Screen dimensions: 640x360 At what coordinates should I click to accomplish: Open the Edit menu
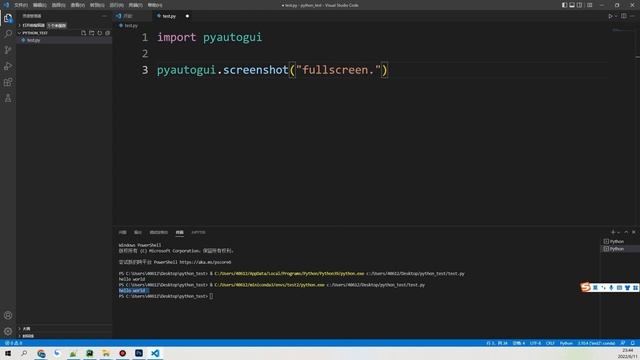tap(40, 5)
